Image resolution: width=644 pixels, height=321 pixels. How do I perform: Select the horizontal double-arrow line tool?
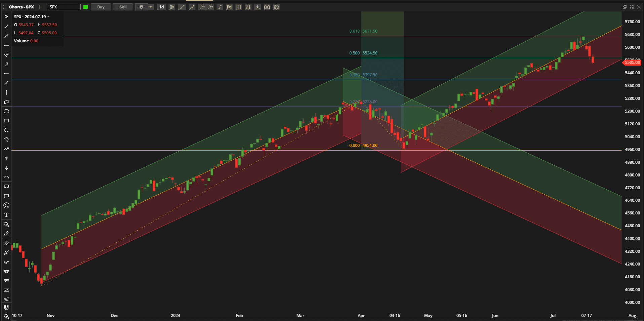click(x=6, y=45)
